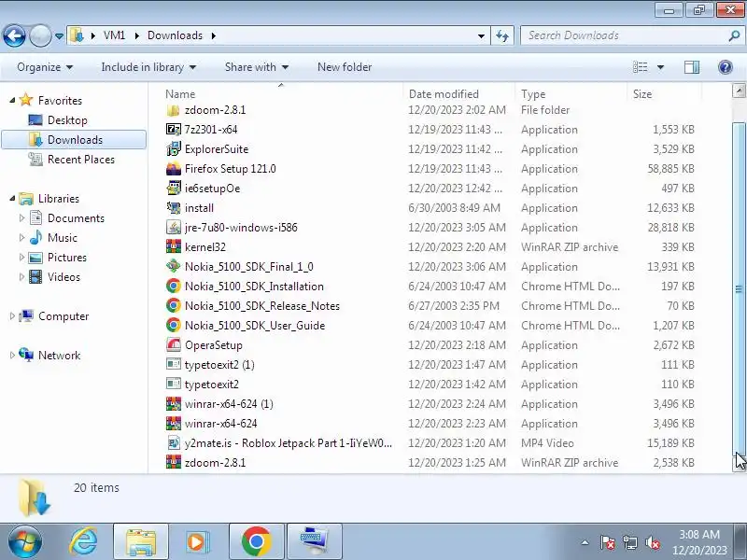Select the typetoexit2 (1) file icon

[x=174, y=364]
